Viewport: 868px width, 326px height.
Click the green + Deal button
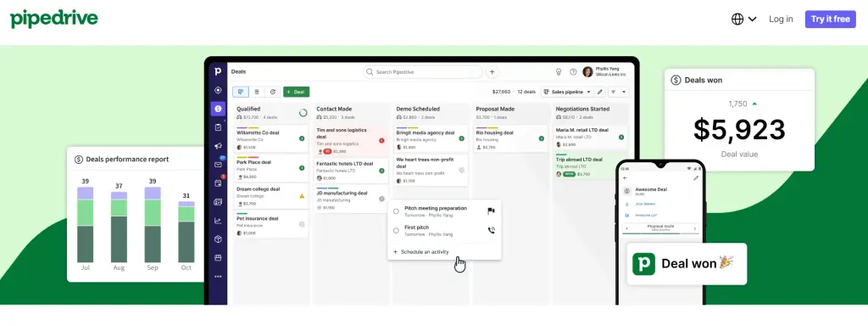click(x=296, y=92)
